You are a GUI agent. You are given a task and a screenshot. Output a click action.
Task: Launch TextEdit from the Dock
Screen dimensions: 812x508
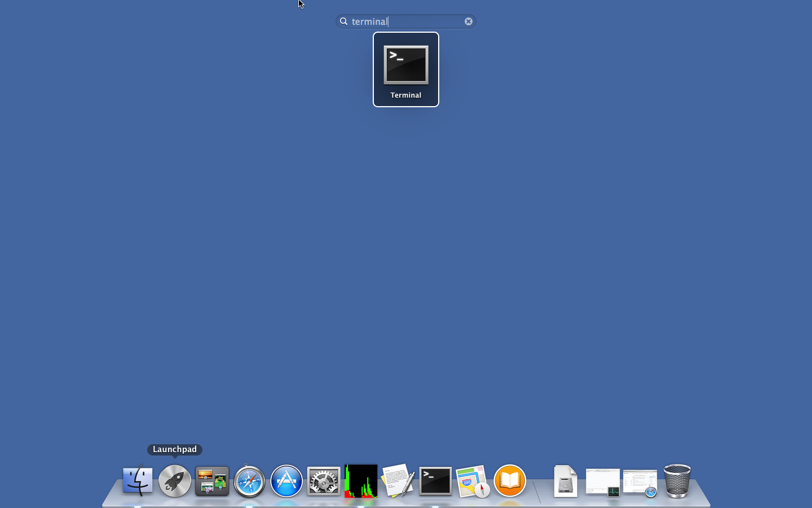tap(399, 481)
